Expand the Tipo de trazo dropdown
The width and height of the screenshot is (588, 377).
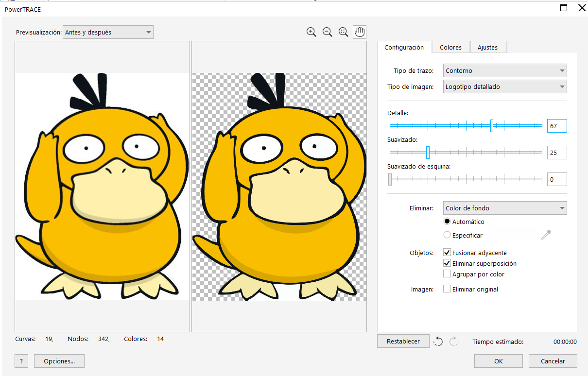coord(505,70)
